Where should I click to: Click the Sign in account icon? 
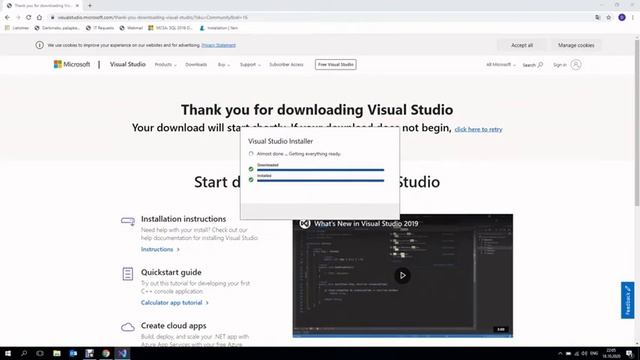tap(576, 64)
